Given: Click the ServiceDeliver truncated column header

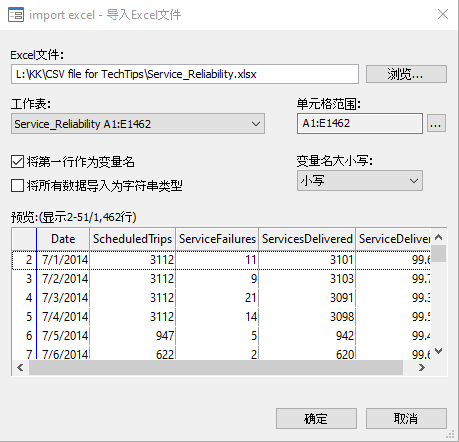Looking at the screenshot, I should pos(394,239).
